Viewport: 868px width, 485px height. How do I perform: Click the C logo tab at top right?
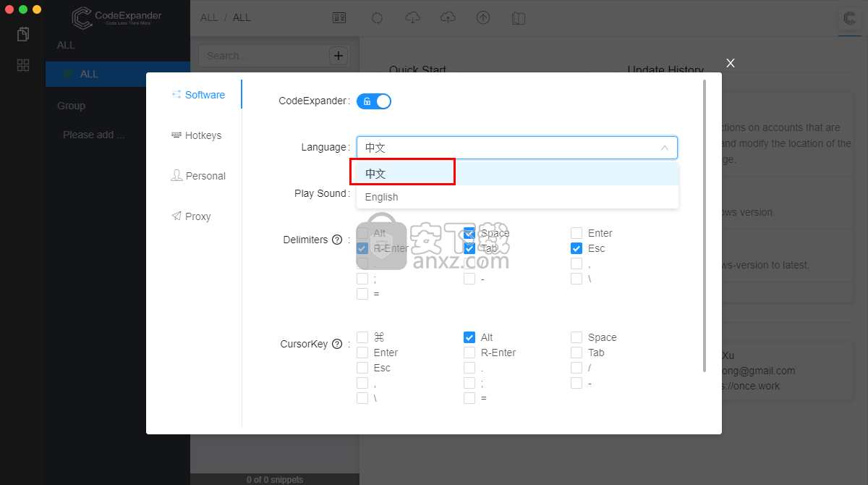coord(850,20)
